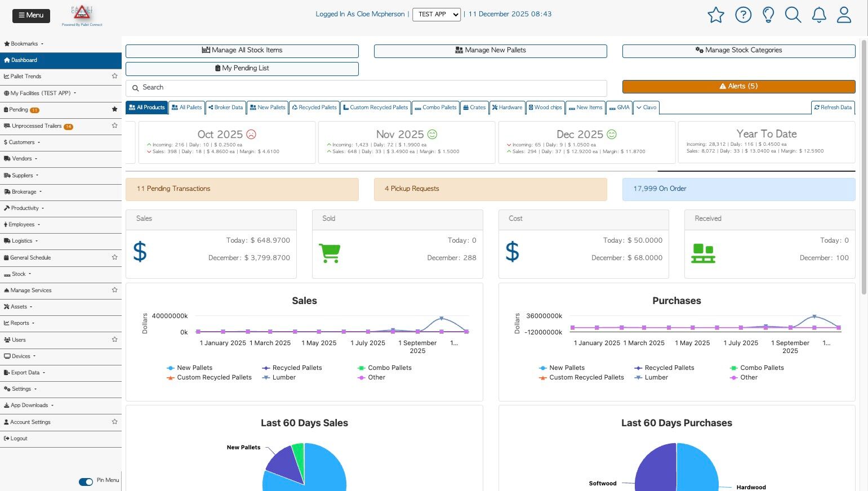The height and width of the screenshot is (491, 868).
Task: Open the user profile icon
Action: pyautogui.click(x=844, y=15)
